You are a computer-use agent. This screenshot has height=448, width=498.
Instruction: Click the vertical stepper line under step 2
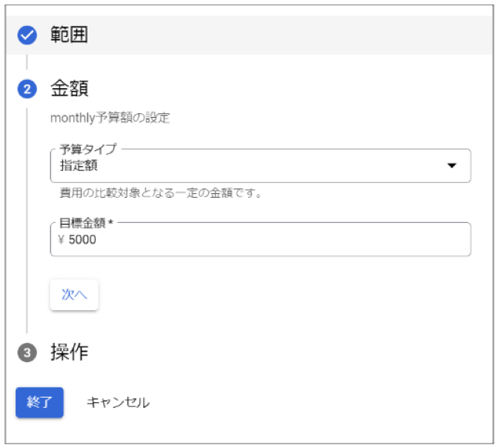click(27, 222)
